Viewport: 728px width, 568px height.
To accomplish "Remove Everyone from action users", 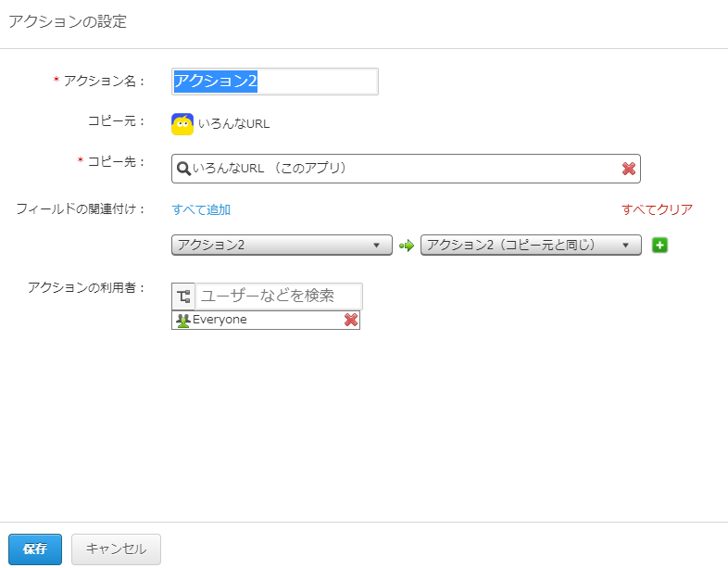I will click(x=351, y=320).
